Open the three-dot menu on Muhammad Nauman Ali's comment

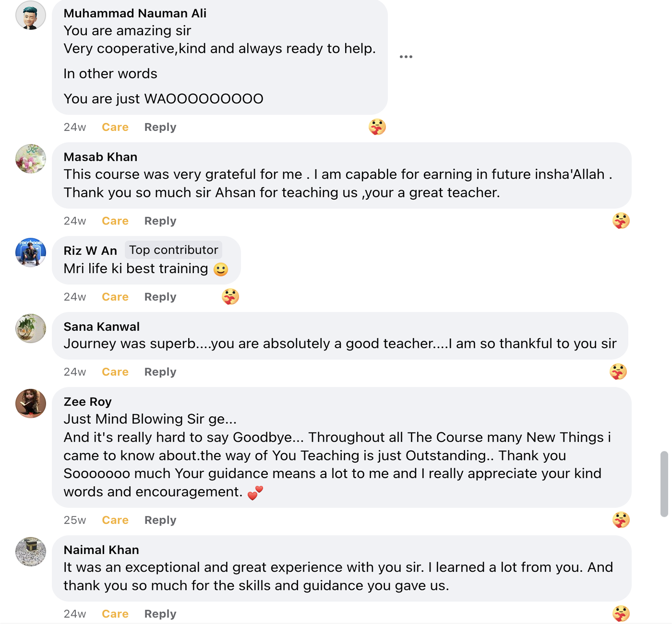click(406, 57)
